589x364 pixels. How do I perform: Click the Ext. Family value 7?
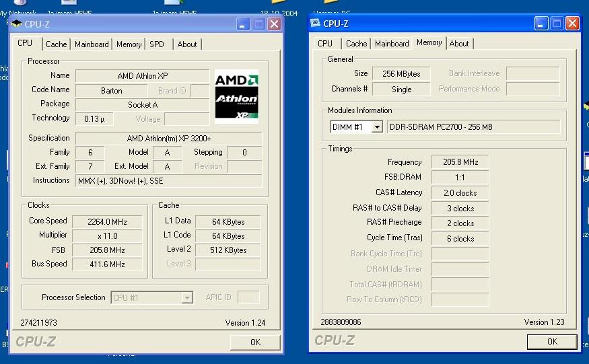(90, 166)
